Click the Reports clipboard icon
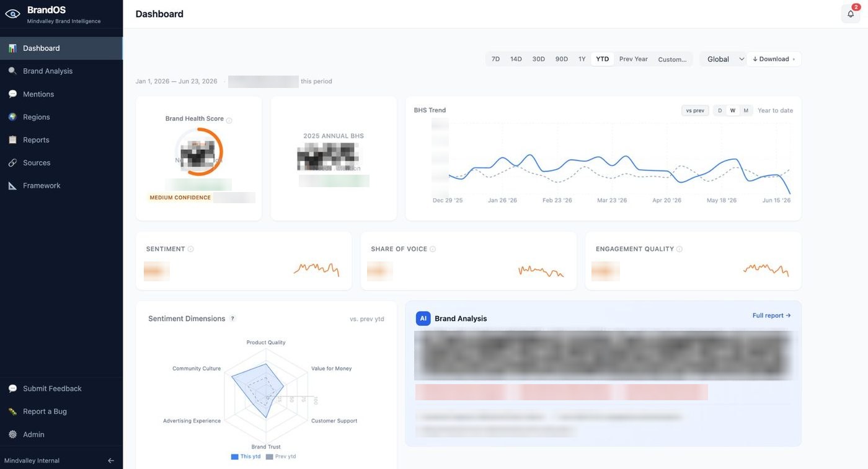The height and width of the screenshot is (469, 868). (12, 140)
